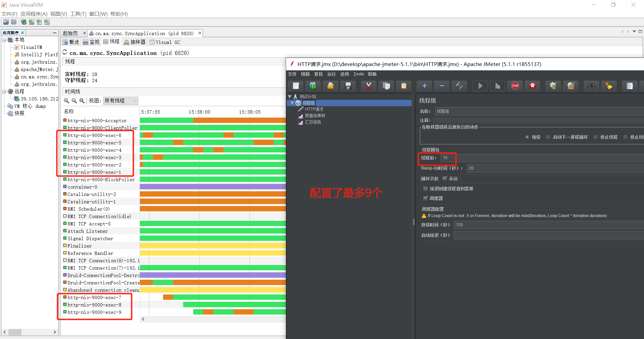Open the 起始页 tab
Image resolution: width=644 pixels, height=339 pixels.
(x=70, y=33)
